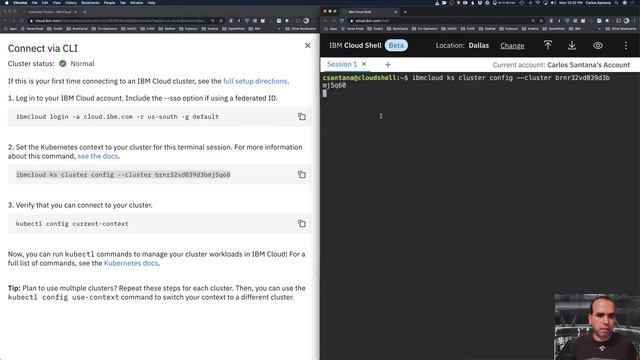
Task: Open the 'see the docs' link
Action: pos(98,156)
